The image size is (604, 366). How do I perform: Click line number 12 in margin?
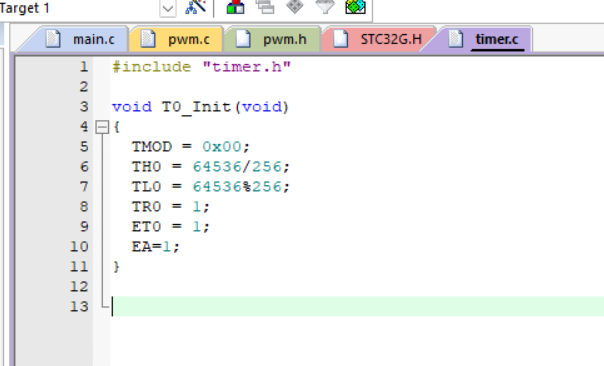[x=79, y=287]
